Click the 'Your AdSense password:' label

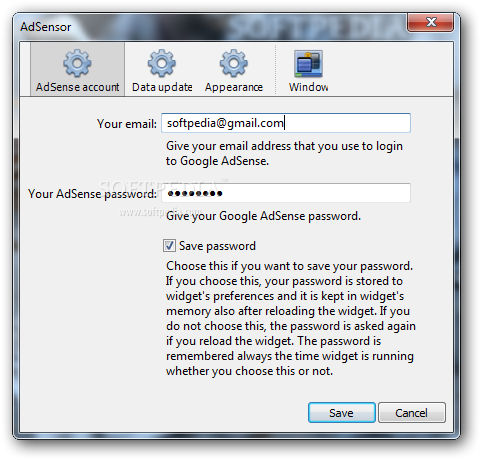pos(92,194)
